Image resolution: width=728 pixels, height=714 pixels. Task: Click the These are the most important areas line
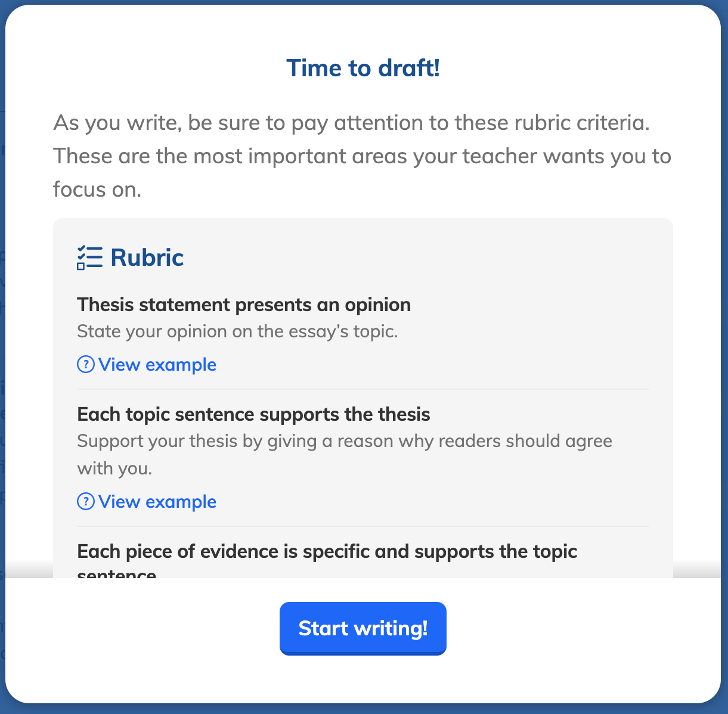(x=363, y=156)
